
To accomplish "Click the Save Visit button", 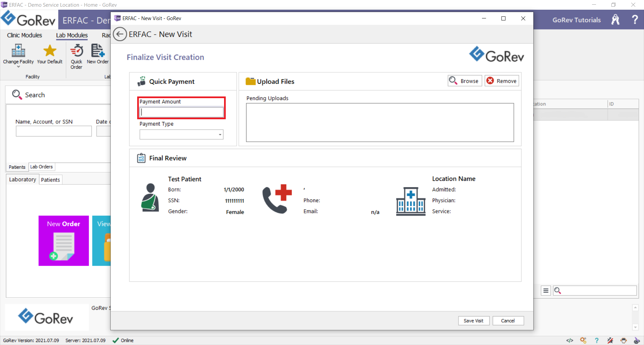I will click(474, 321).
